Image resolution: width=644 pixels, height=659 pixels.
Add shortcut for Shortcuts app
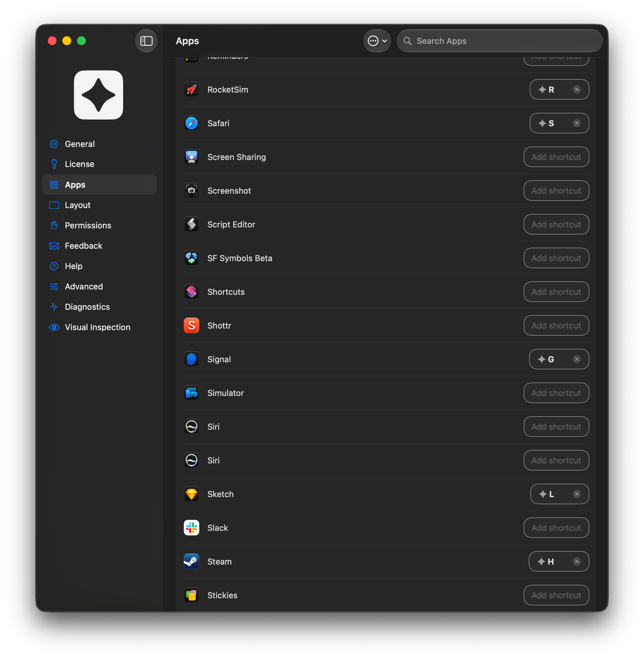point(556,292)
